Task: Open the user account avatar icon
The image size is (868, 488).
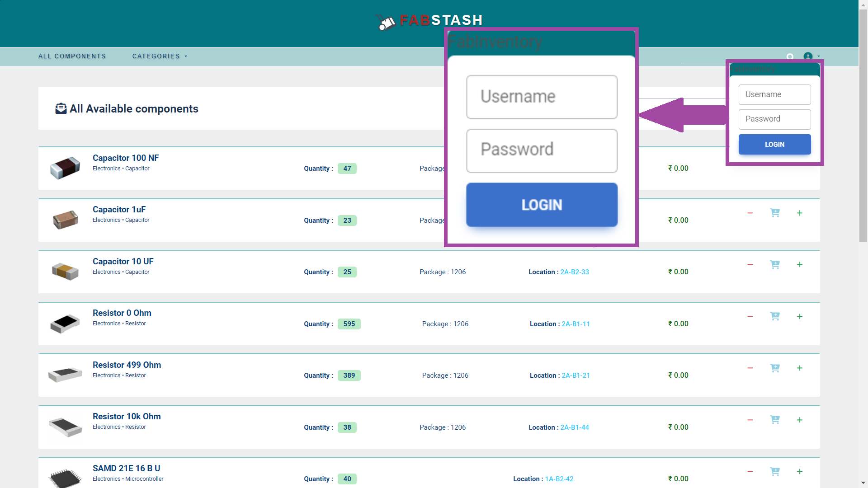Action: 808,56
